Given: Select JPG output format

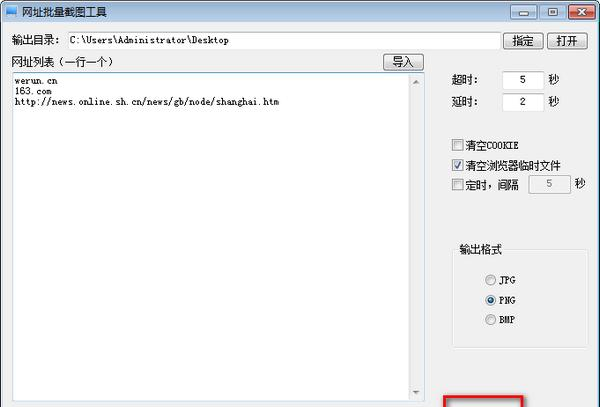Looking at the screenshot, I should (490, 280).
